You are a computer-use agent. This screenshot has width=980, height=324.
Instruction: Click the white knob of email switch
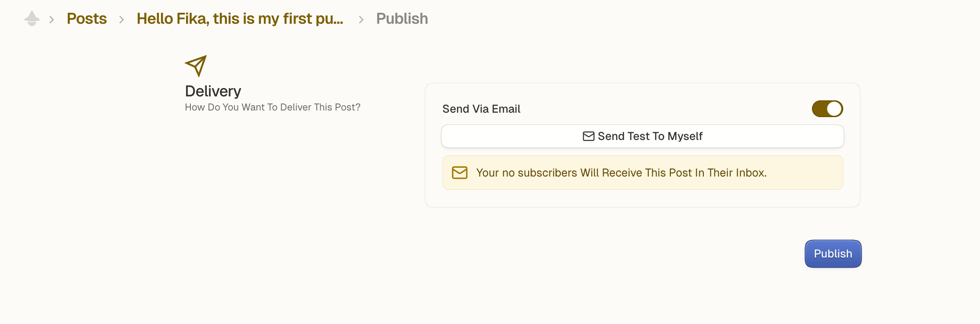click(834, 109)
